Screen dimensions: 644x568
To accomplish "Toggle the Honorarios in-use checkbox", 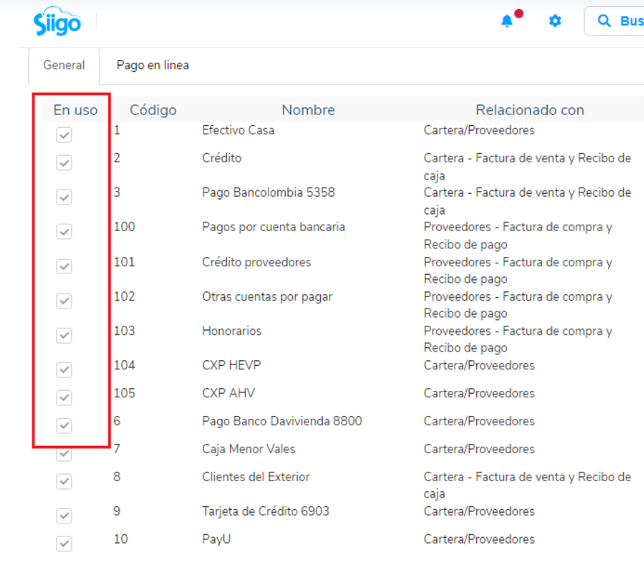I will pyautogui.click(x=64, y=335).
